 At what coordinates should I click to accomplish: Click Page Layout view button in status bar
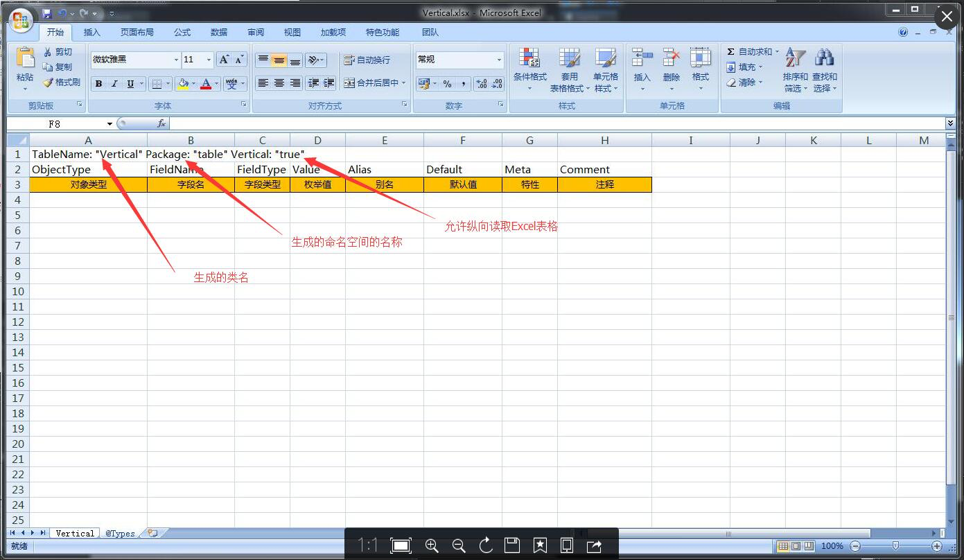coord(796,546)
